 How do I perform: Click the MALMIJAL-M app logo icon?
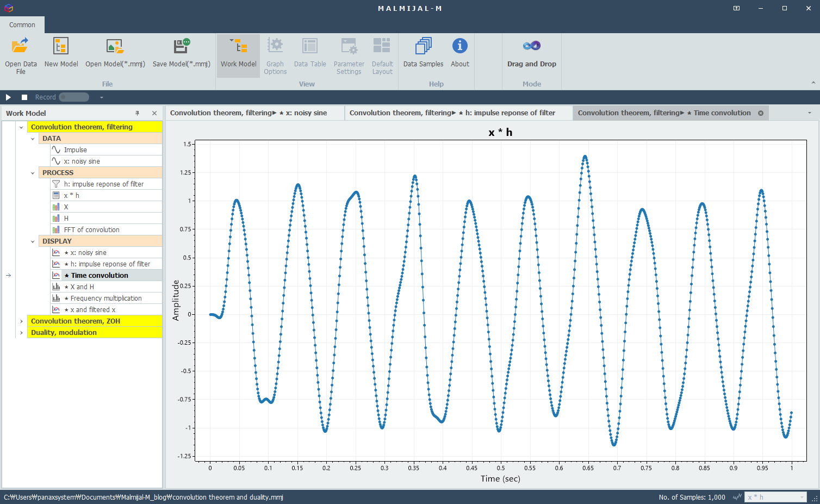(8, 8)
